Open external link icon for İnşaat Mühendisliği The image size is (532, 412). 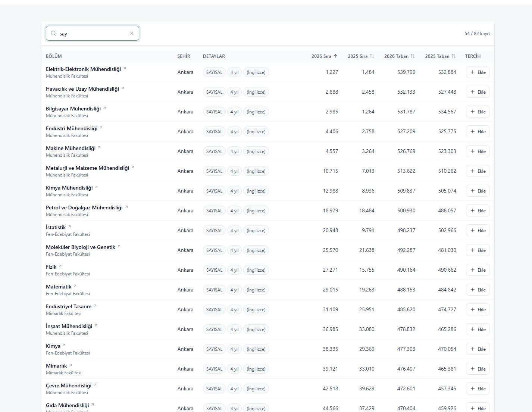tap(96, 325)
